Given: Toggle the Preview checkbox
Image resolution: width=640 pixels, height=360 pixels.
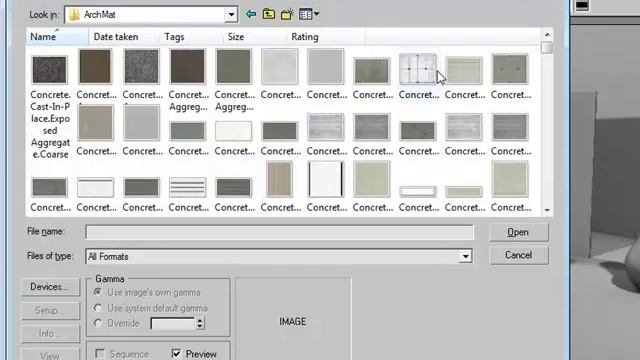Looking at the screenshot, I should [x=176, y=353].
